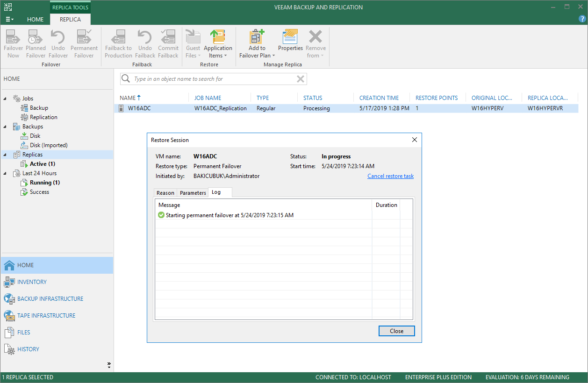588x383 pixels.
Task: Click in the object name search field
Action: pos(214,79)
